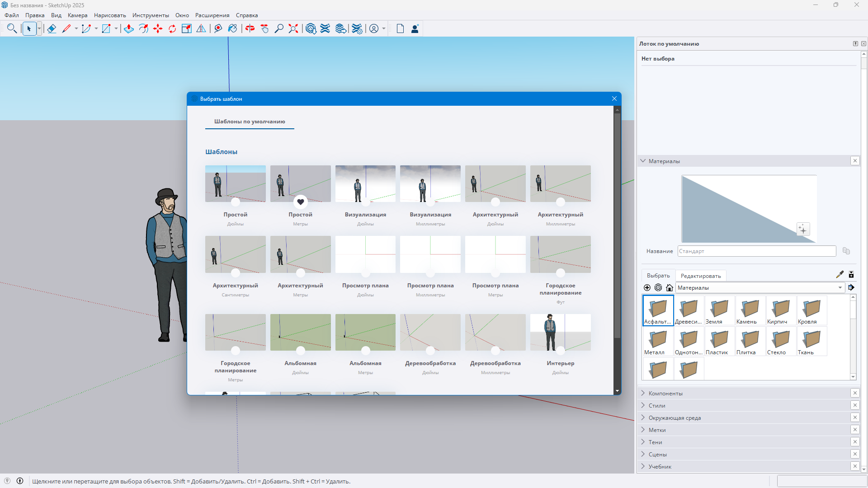Open the Материалы library dropdown
The height and width of the screenshot is (488, 868).
(840, 288)
